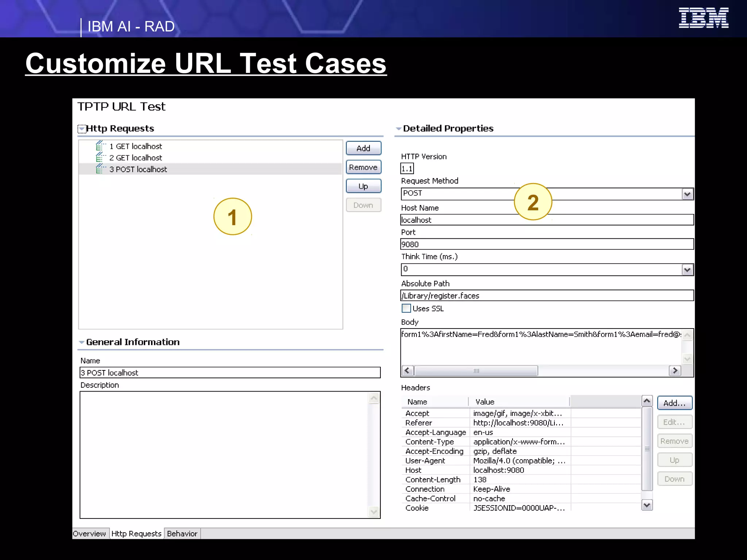
Task: Select the Accept-Encoding header row
Action: 521,451
